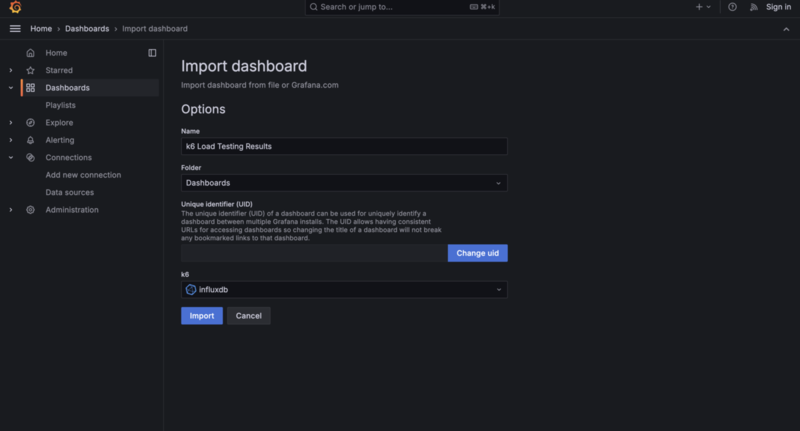
Task: Open the dropdown arrow next to plus
Action: click(709, 7)
